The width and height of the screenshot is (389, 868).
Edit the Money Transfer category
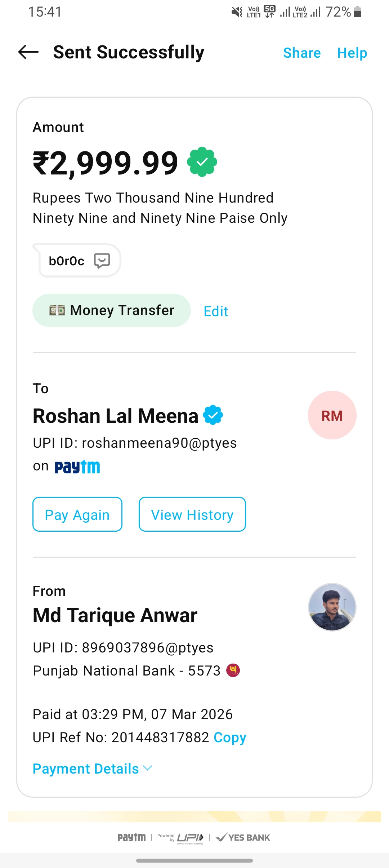216,311
